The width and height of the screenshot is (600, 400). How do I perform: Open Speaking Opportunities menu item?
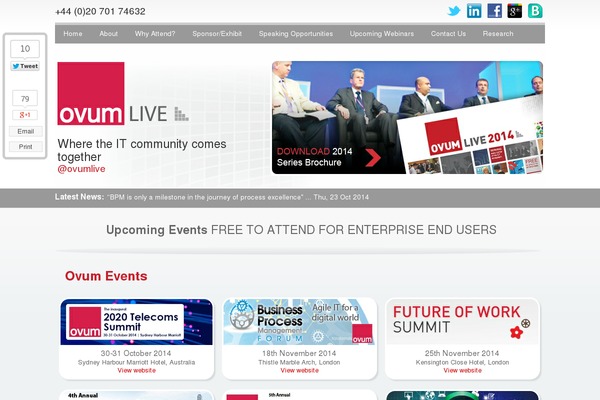click(x=296, y=34)
